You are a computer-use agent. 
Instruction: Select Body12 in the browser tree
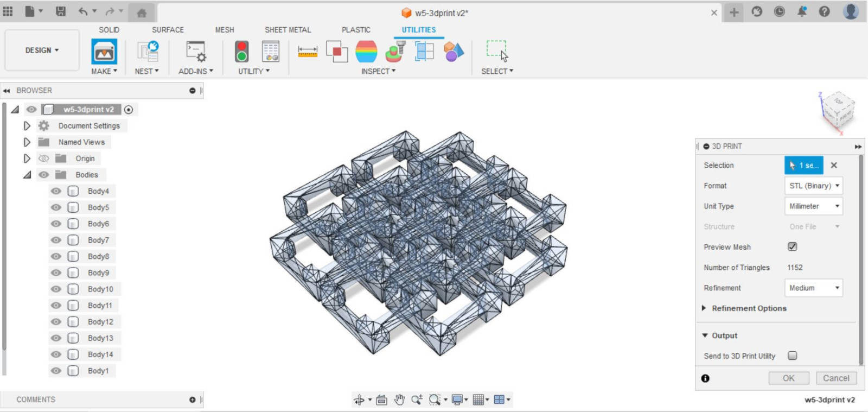pos(100,322)
